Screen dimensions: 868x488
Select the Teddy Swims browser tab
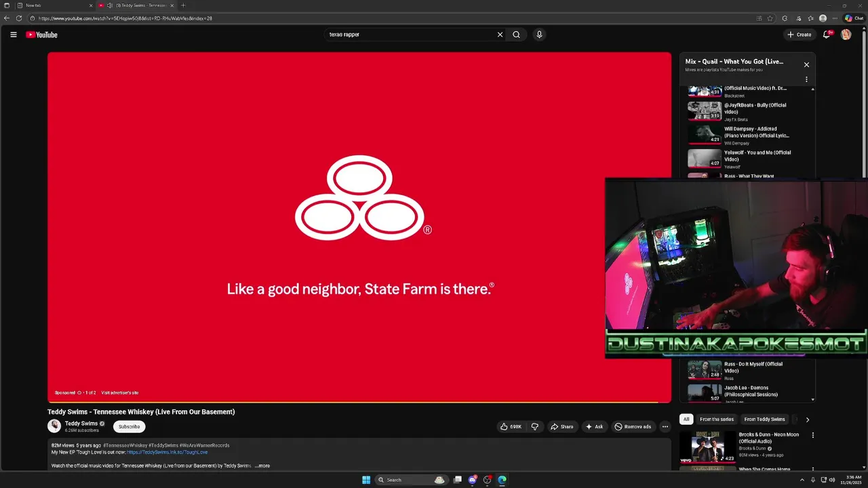pyautogui.click(x=136, y=5)
